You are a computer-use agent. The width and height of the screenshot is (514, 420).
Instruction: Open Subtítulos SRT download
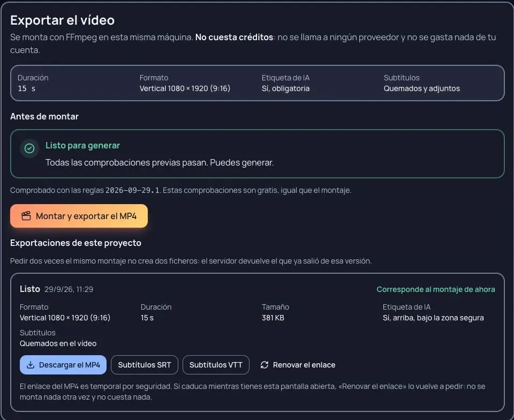[x=144, y=365]
